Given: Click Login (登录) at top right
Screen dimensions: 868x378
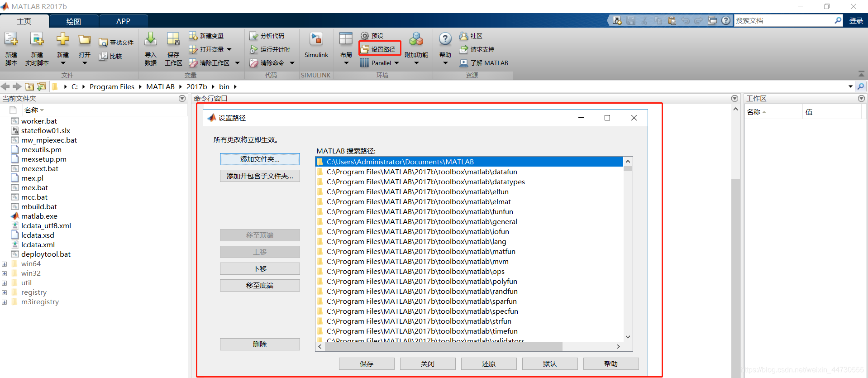Looking at the screenshot, I should tap(856, 20).
